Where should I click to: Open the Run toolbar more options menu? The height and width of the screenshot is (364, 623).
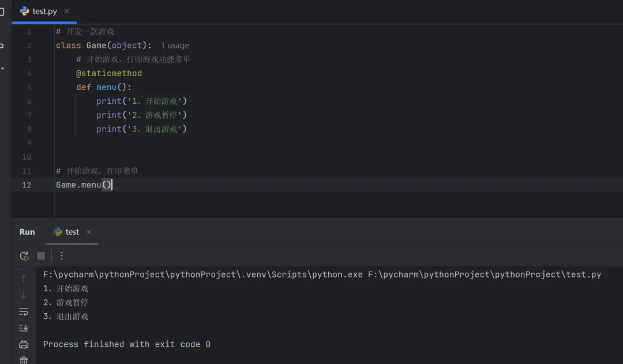click(62, 256)
